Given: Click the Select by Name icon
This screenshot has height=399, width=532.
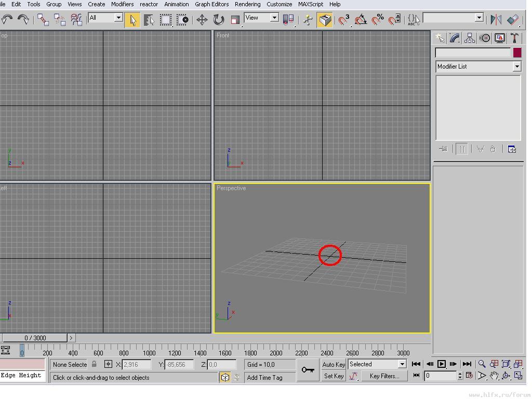Looking at the screenshot, I should (149, 20).
